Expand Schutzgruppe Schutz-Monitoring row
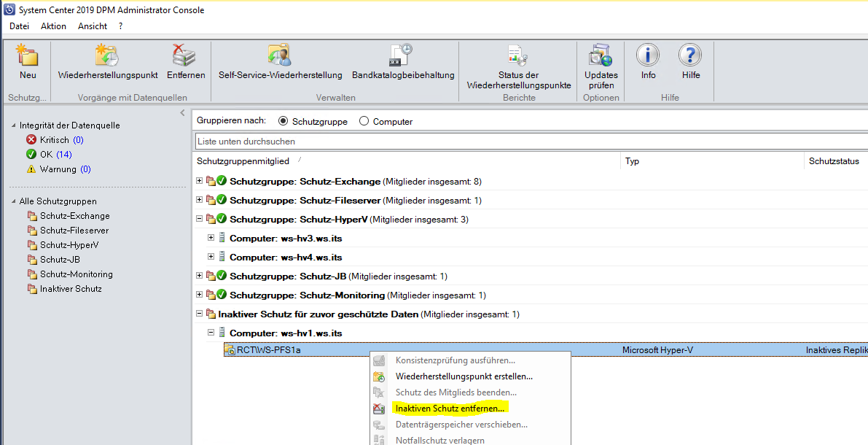This screenshot has height=445, width=868. (x=199, y=295)
